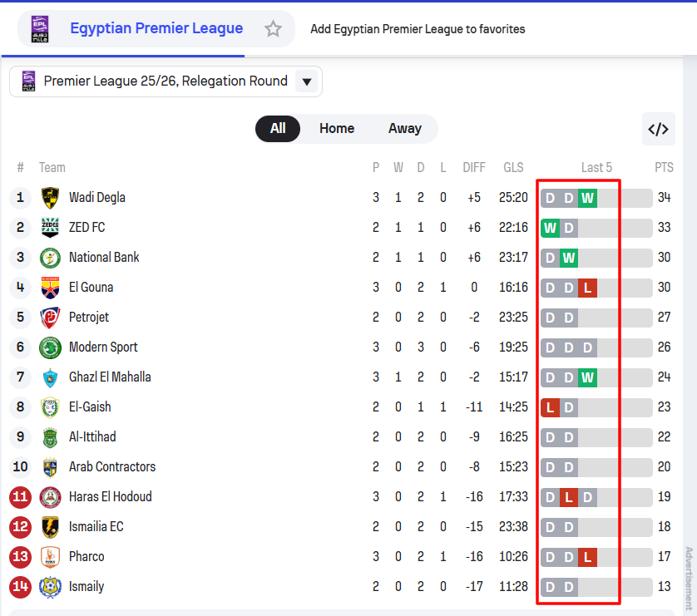Open the National Bank team link

coord(104,258)
